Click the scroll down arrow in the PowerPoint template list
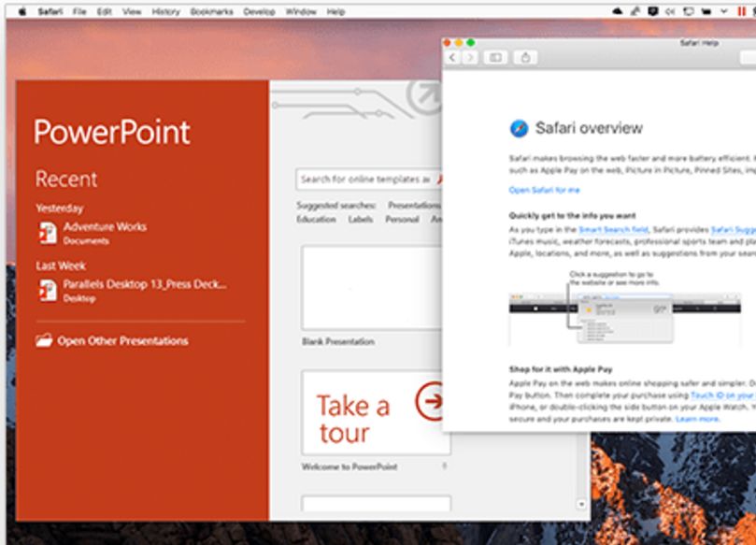This screenshot has height=545, width=756. point(581,504)
